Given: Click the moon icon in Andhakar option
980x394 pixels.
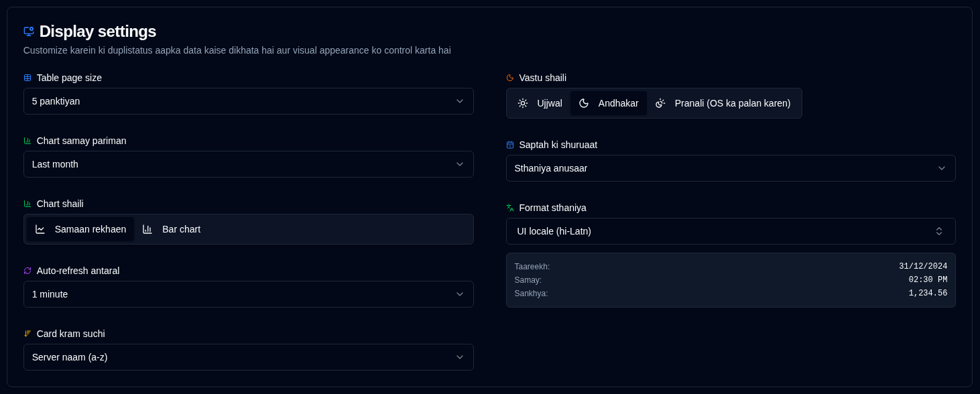Looking at the screenshot, I should point(584,103).
